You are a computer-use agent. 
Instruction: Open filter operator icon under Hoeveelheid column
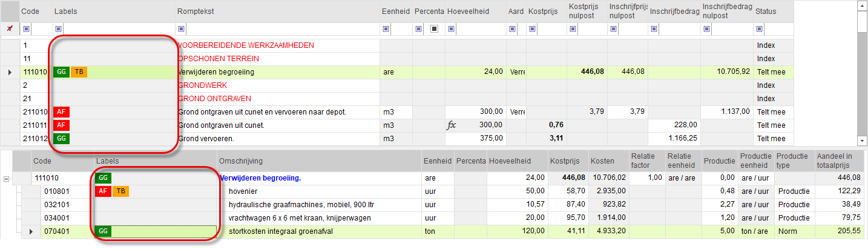pos(451,28)
